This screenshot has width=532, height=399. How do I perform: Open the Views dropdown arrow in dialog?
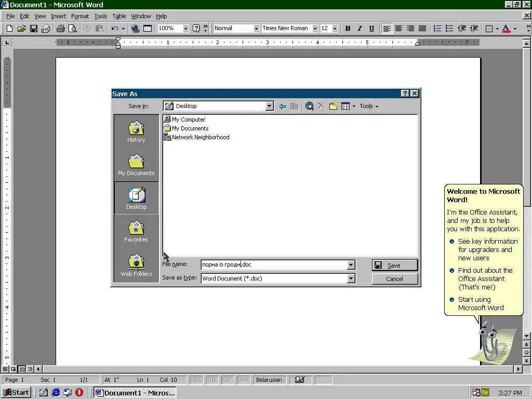pyautogui.click(x=354, y=106)
